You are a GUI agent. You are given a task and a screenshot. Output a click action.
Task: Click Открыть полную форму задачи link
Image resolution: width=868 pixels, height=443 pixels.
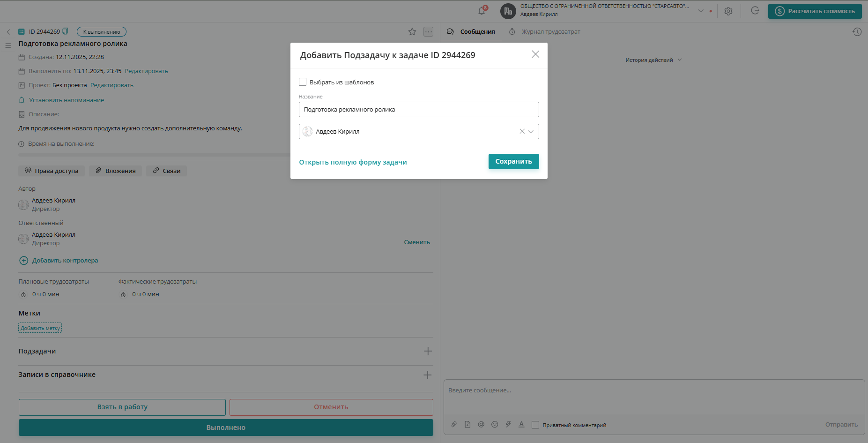click(353, 162)
